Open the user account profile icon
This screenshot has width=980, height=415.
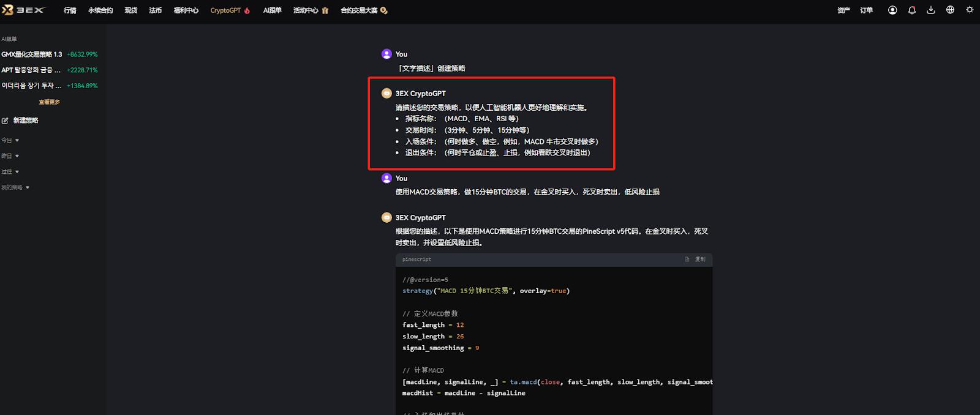click(892, 10)
